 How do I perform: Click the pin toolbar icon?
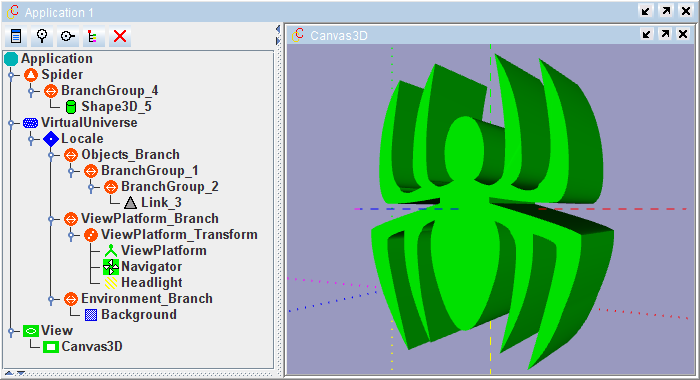[42, 36]
